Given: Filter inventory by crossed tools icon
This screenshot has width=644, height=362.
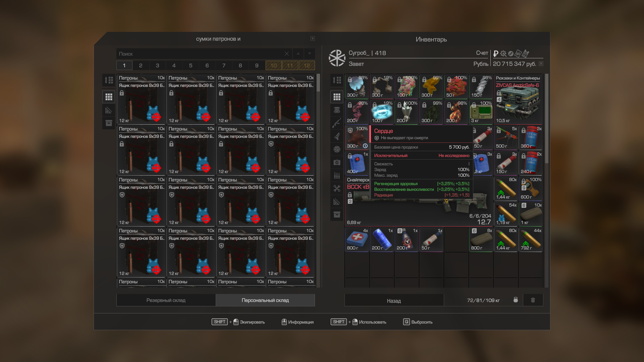Looking at the screenshot, I should [x=337, y=188].
